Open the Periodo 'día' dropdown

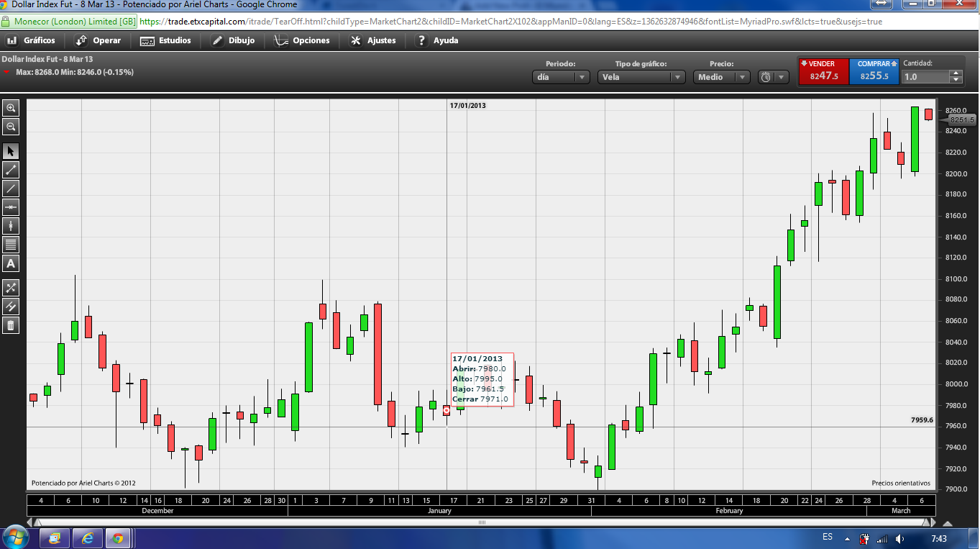pyautogui.click(x=561, y=77)
